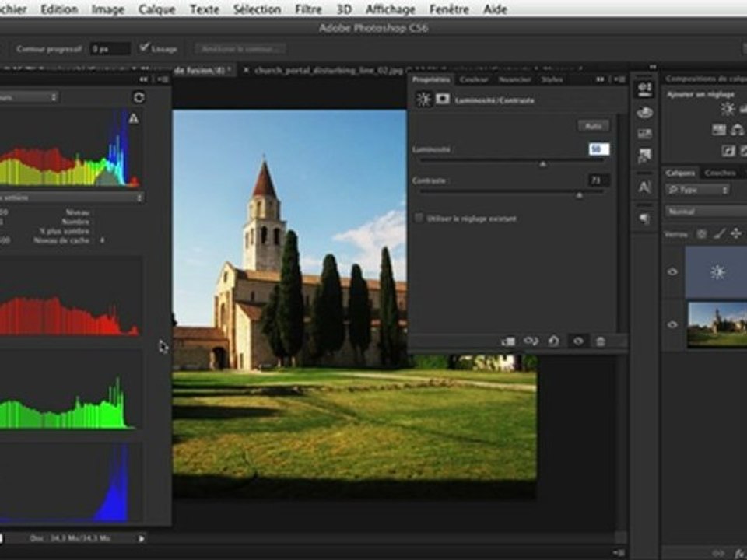Open the fourth icon in collapsed panel dock
This screenshot has height=560, width=747.
coord(644,156)
